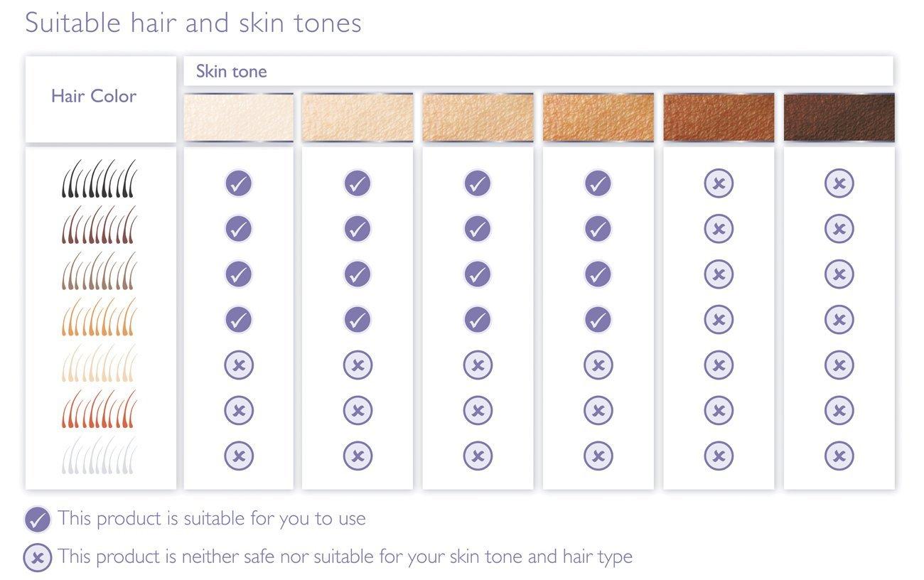The image size is (924, 580).
Task: Select the lightest skin tone swatch
Action: click(239, 117)
